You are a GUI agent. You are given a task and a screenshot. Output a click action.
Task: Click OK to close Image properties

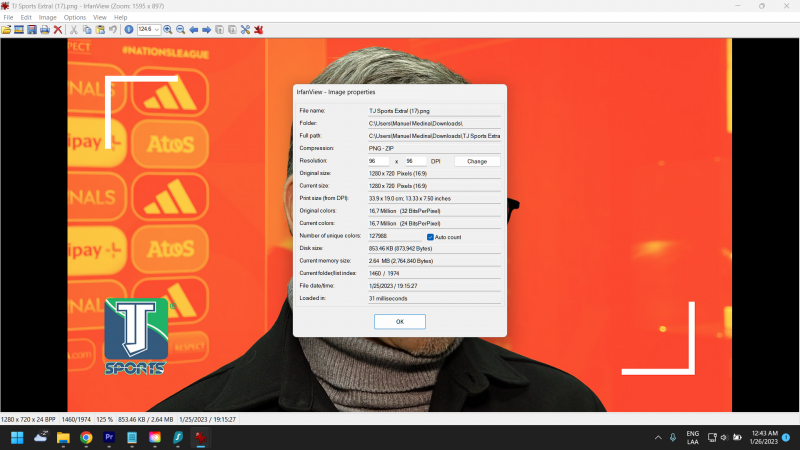[x=399, y=321]
